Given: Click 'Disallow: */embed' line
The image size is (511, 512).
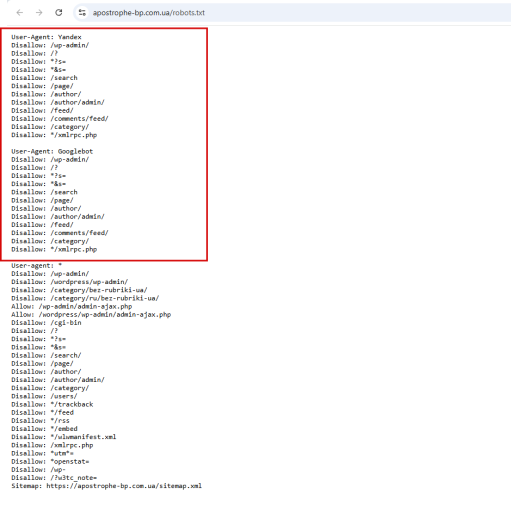Looking at the screenshot, I should 44,429.
